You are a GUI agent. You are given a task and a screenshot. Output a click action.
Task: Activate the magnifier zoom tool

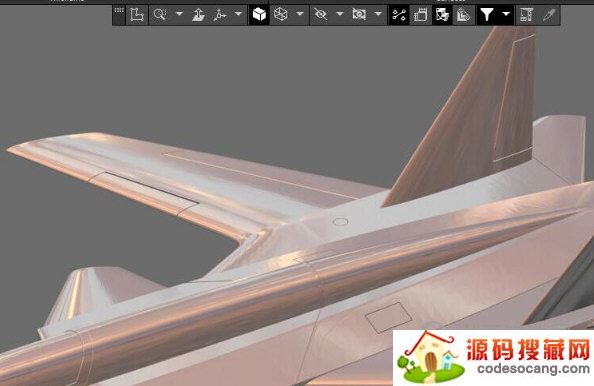click(160, 15)
